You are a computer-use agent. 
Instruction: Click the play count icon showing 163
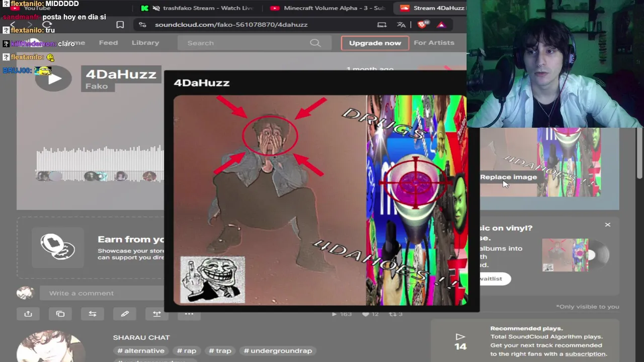coord(342,314)
